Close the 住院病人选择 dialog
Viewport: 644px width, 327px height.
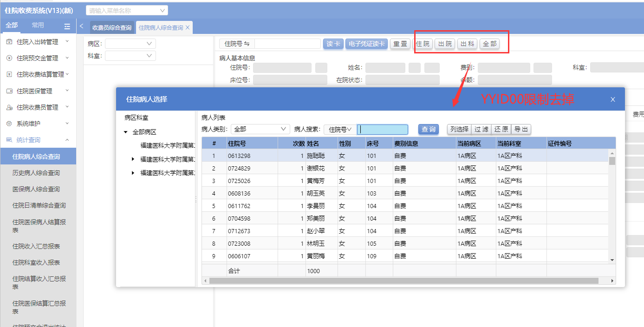tap(613, 99)
